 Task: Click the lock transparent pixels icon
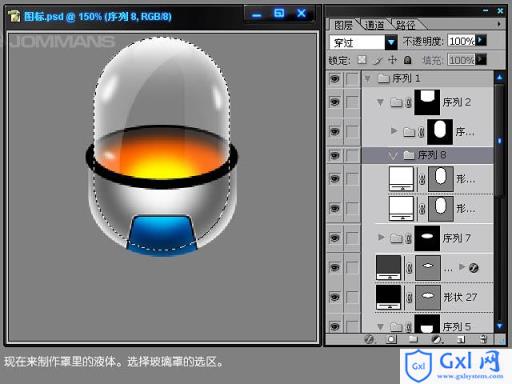362,60
